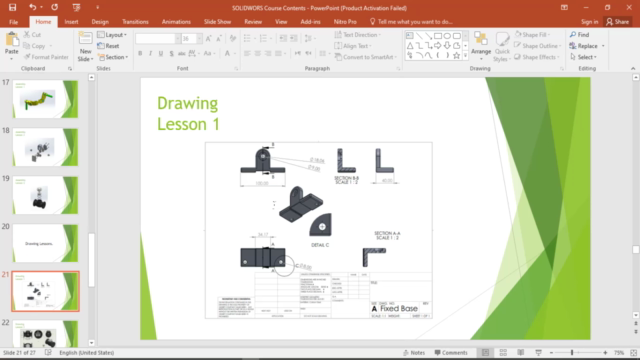Switch to Slide Sorter view
Screen dimensions: 640x360
pyautogui.click(x=503, y=352)
